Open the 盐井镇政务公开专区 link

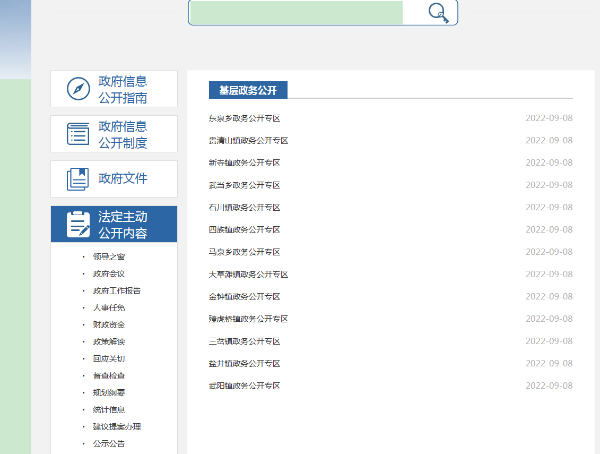pyautogui.click(x=244, y=363)
